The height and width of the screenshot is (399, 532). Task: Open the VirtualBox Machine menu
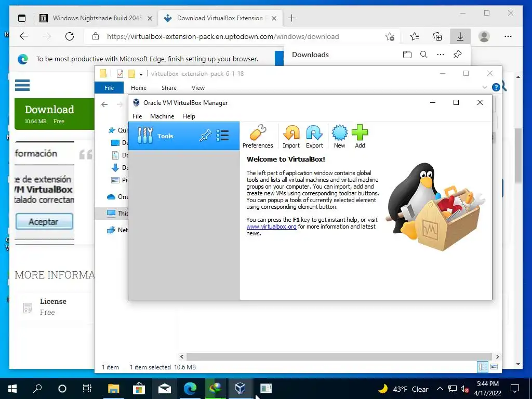162,116
